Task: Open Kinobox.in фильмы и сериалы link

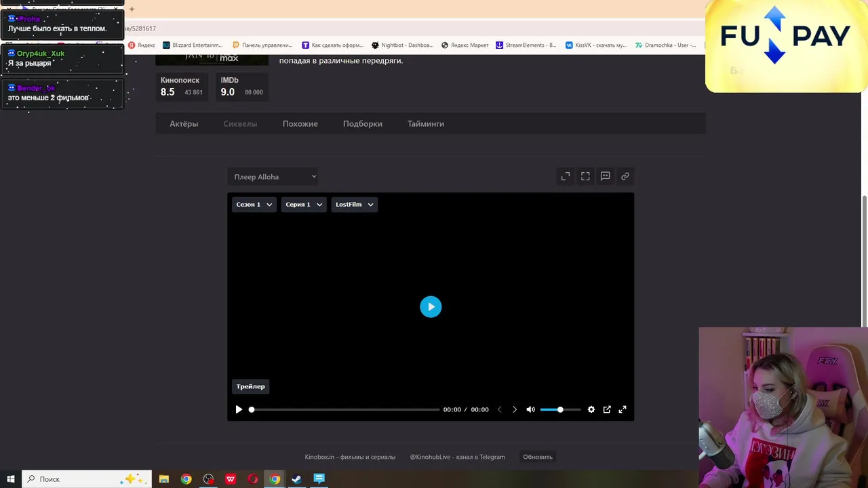Action: 350,457
